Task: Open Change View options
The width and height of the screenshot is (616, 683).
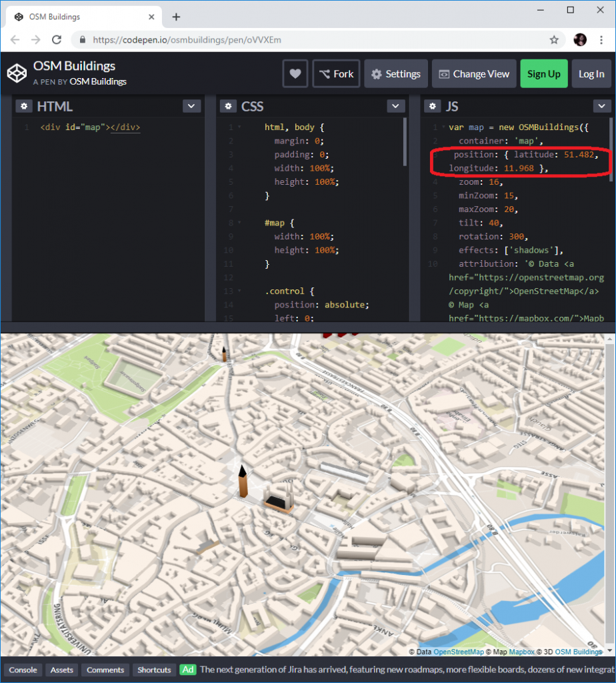Action: point(474,74)
